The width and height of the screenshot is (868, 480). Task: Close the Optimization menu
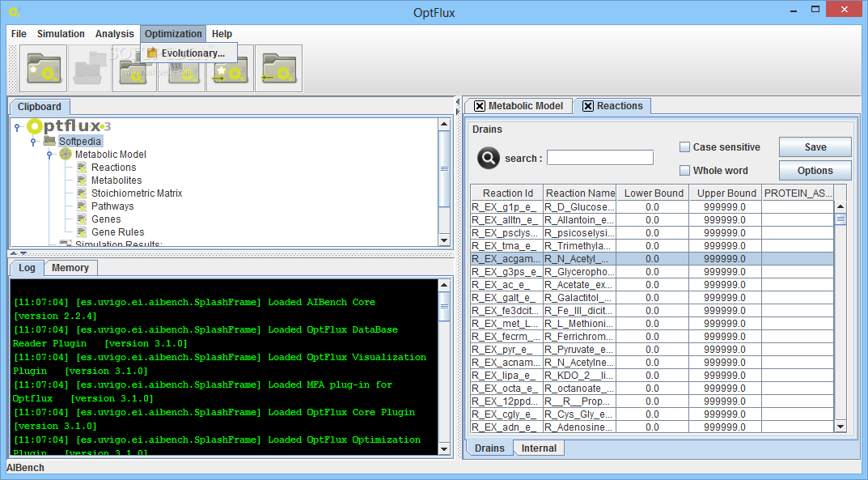[173, 34]
